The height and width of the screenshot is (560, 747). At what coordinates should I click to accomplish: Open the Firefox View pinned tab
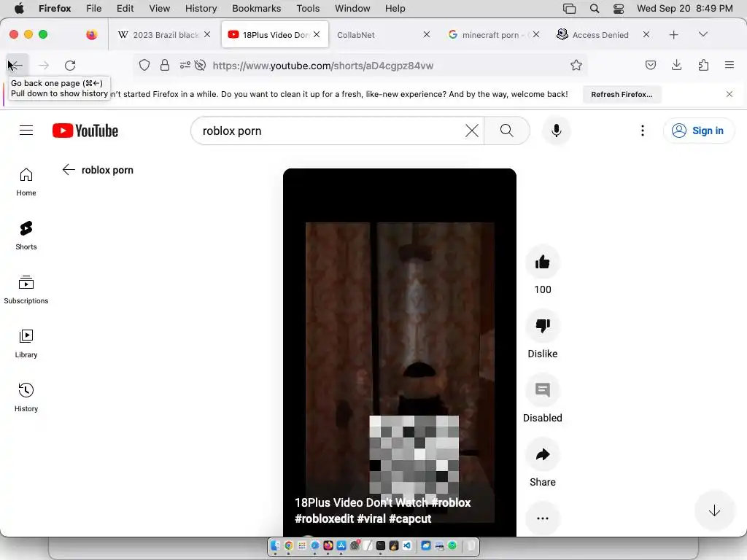(92, 34)
